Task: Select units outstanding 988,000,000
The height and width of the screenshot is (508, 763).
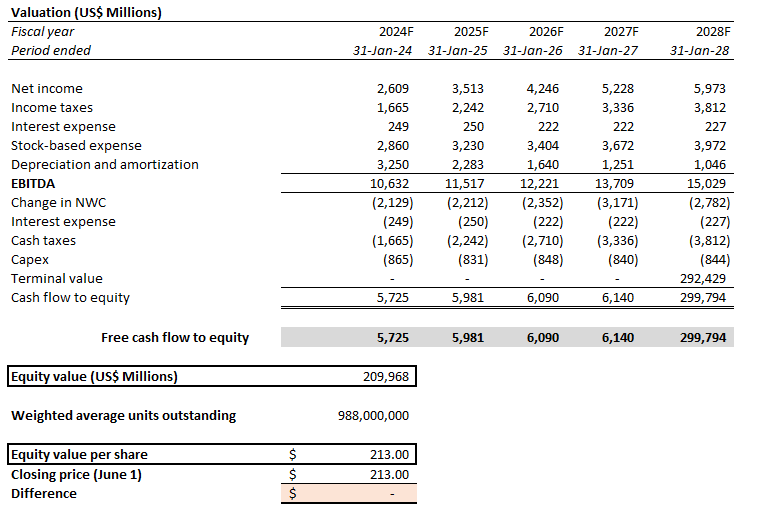Action: [373, 416]
